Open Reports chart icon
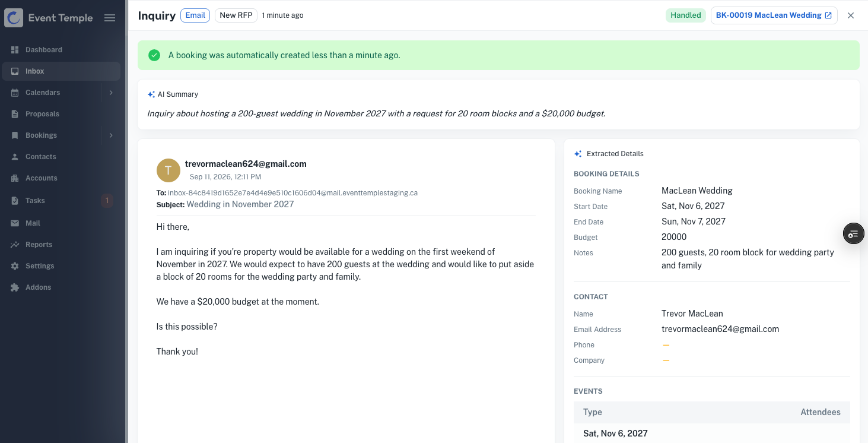Viewport: 868px width, 443px height. point(15,245)
